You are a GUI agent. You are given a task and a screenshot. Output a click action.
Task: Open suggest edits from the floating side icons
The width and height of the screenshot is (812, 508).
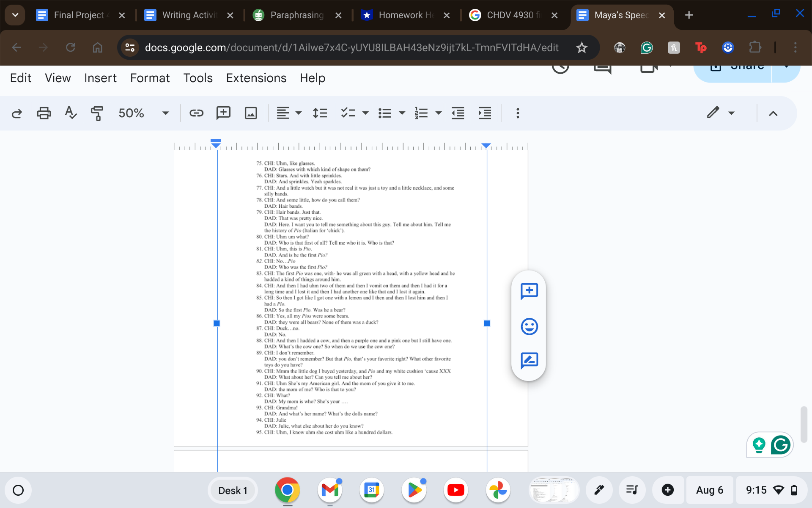(x=529, y=361)
